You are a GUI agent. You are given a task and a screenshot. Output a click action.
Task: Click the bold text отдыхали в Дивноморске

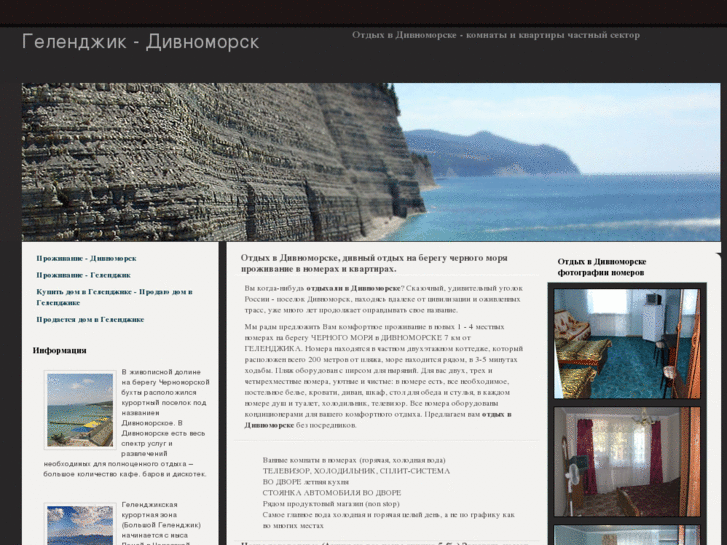[353, 288]
